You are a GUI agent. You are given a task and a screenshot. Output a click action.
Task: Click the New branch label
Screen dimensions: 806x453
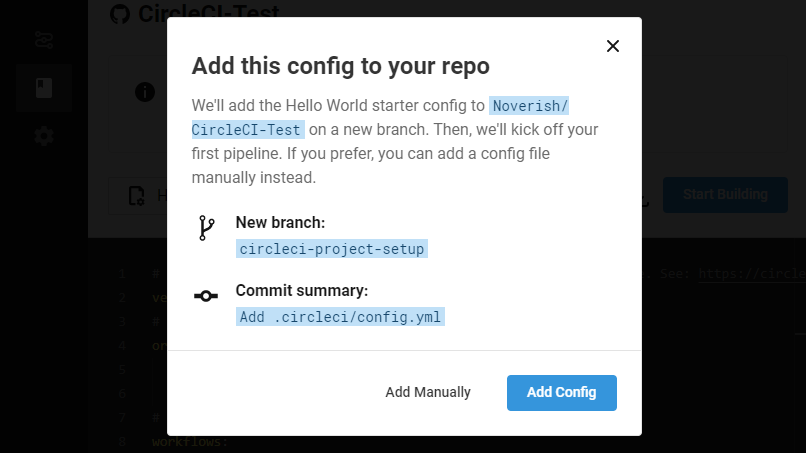pyautogui.click(x=280, y=222)
